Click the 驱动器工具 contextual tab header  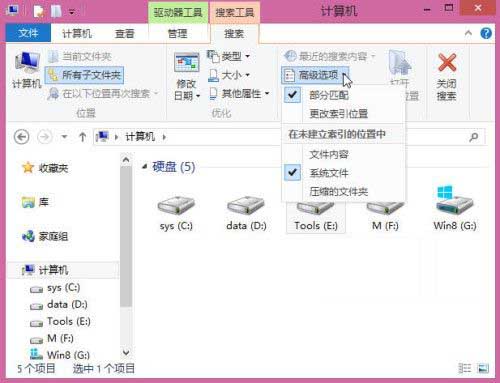point(178,13)
